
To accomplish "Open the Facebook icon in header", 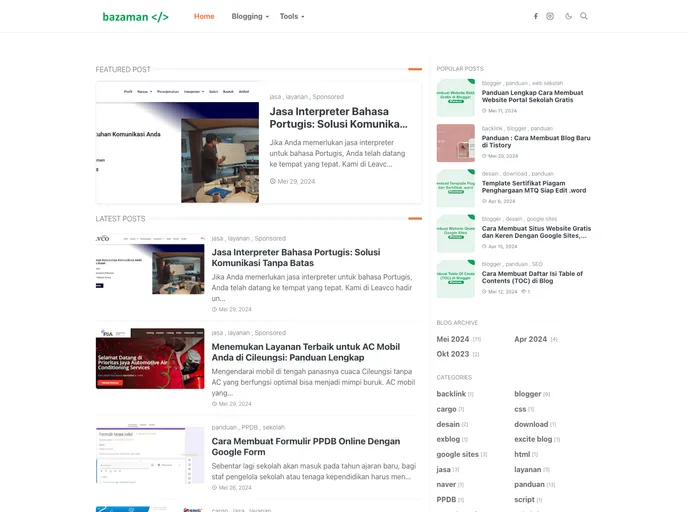I will 535,16.
